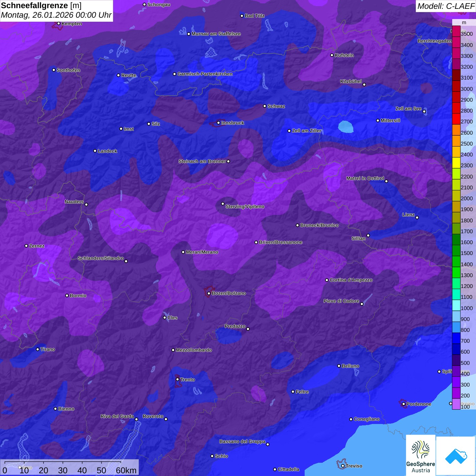Click the Modell: C-LAEF label
Image resolution: width=476 pixels, height=476 pixels.
(446, 6)
